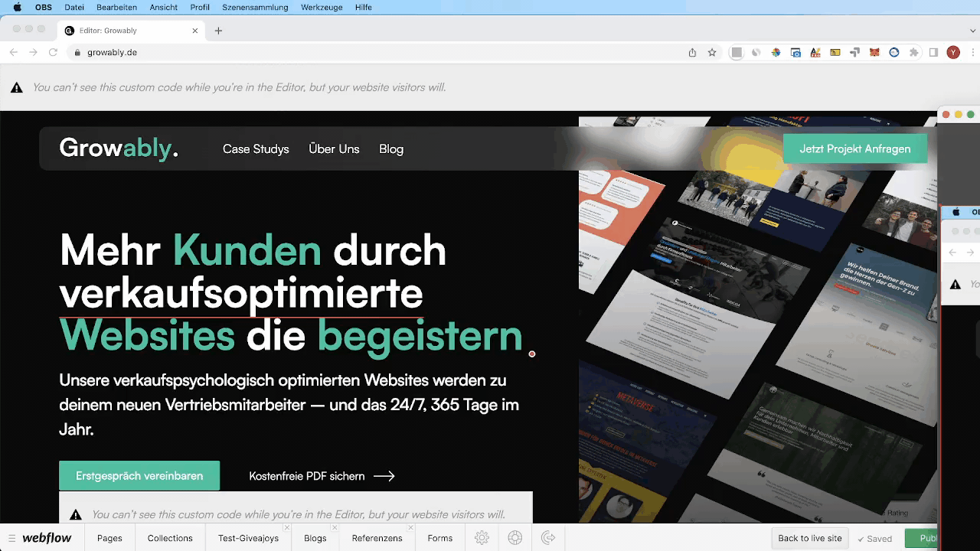Toggle the browser side panel

tap(933, 52)
